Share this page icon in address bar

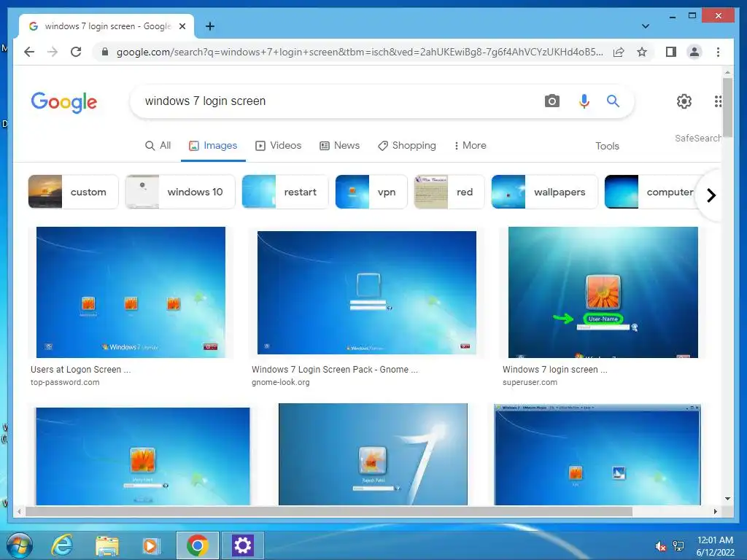click(x=619, y=52)
